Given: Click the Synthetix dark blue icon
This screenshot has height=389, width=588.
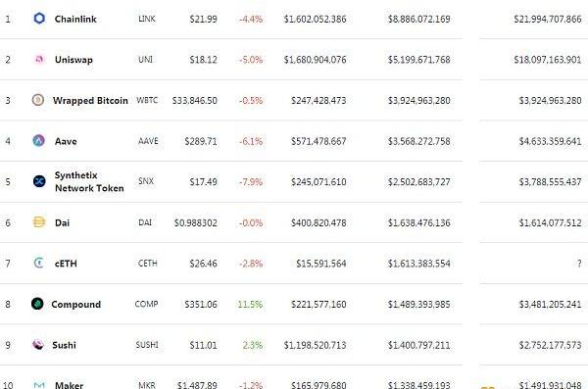Looking at the screenshot, I should coord(39,181).
